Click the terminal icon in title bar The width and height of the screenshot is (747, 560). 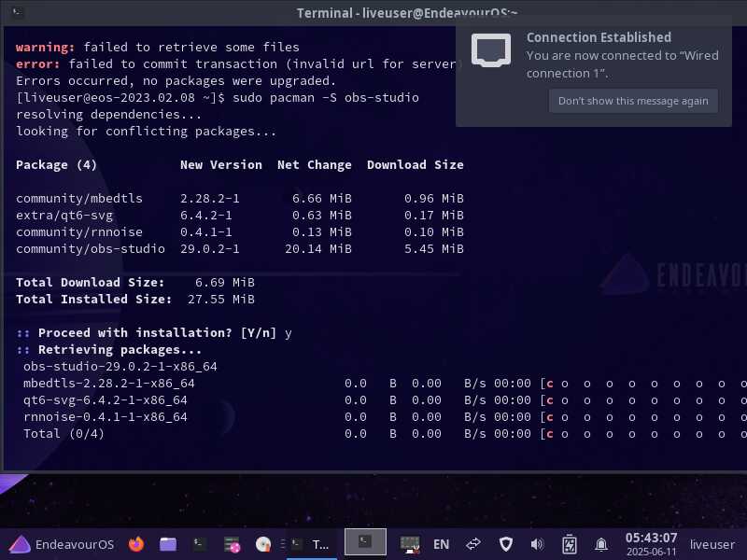coord(17,12)
